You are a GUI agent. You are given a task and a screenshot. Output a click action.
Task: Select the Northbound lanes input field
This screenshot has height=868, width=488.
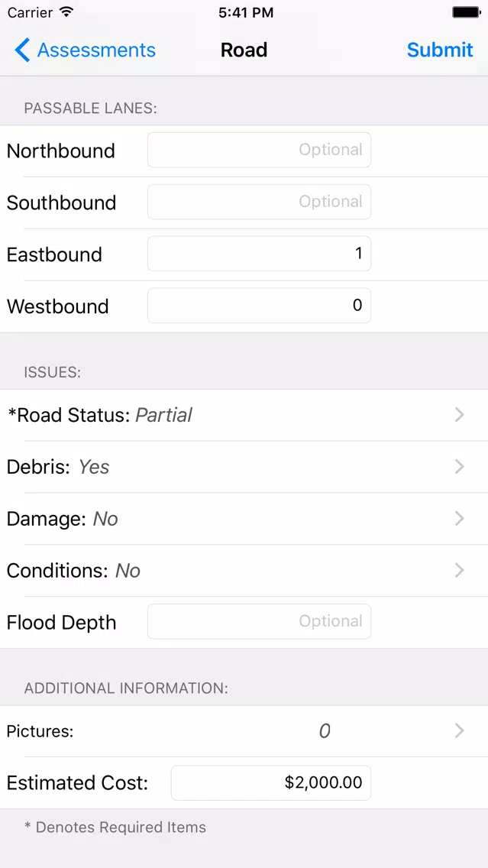[259, 150]
